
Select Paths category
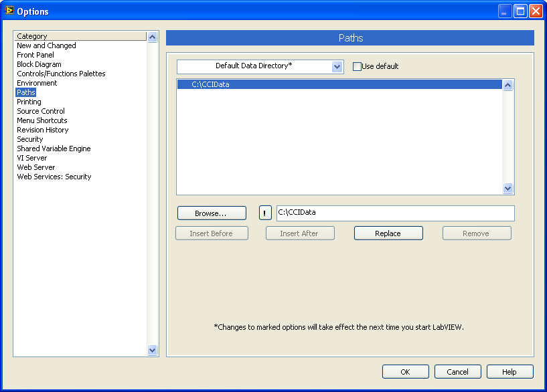coord(26,92)
